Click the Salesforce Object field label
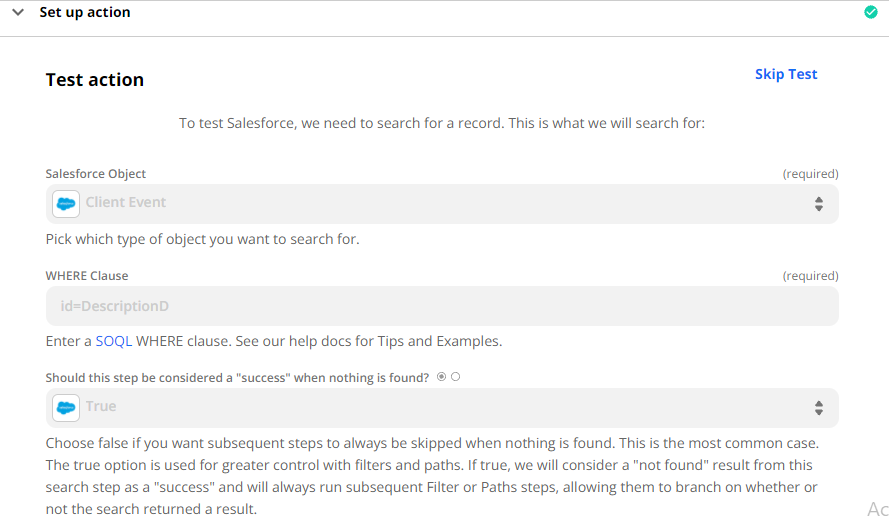The width and height of the screenshot is (889, 517). pos(96,174)
